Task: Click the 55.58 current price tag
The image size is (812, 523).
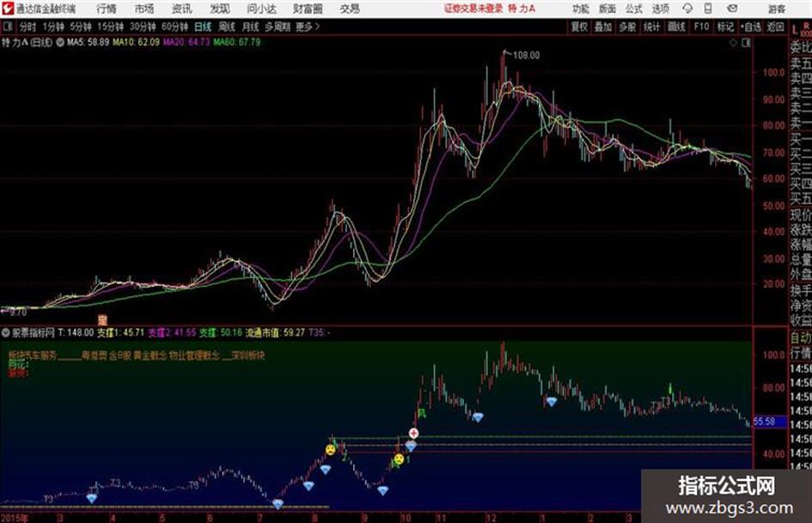Action: [x=765, y=422]
